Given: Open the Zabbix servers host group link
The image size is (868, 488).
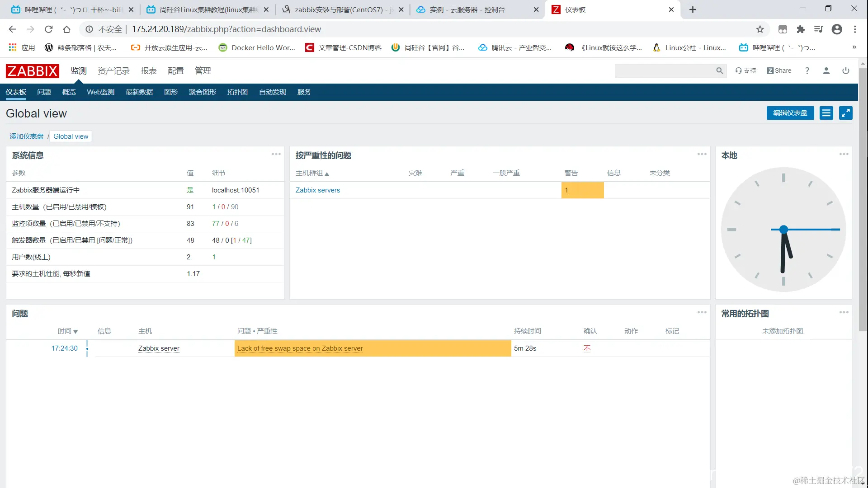Looking at the screenshot, I should pos(317,190).
